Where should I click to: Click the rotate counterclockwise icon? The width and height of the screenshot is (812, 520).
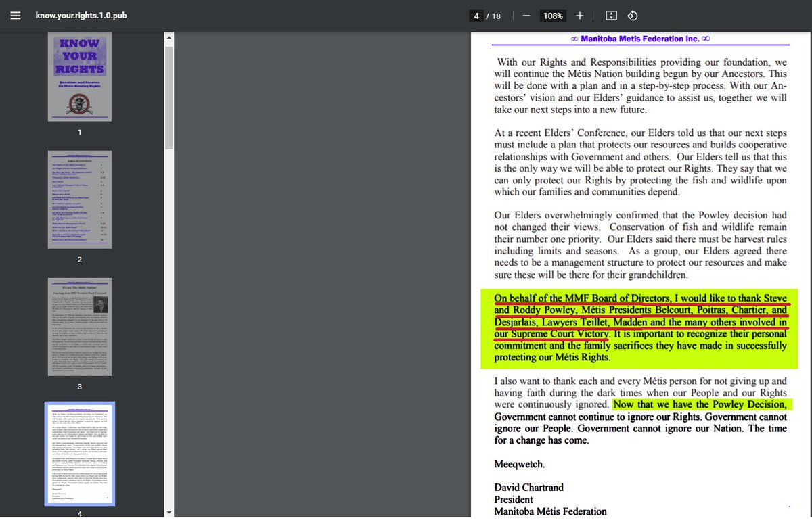point(633,16)
